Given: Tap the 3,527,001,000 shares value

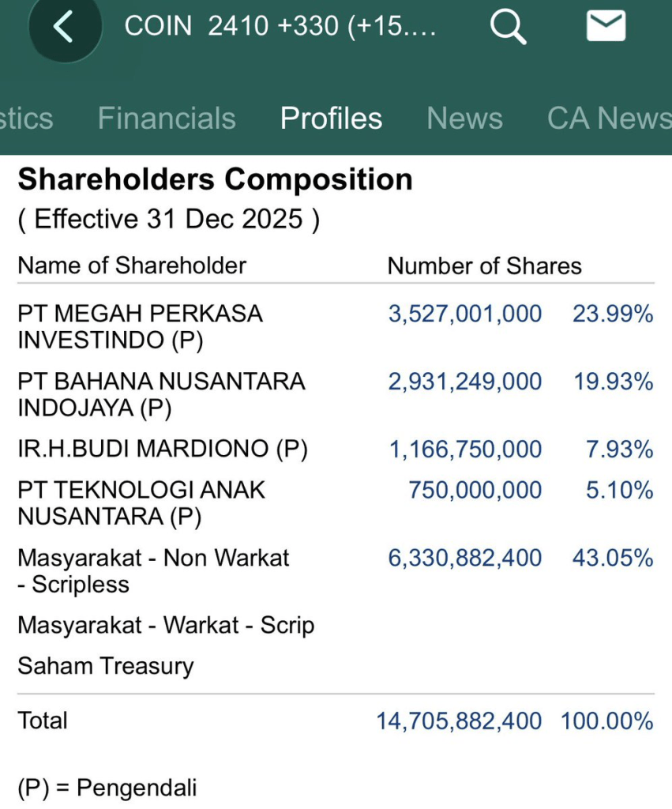Looking at the screenshot, I should pyautogui.click(x=464, y=314).
